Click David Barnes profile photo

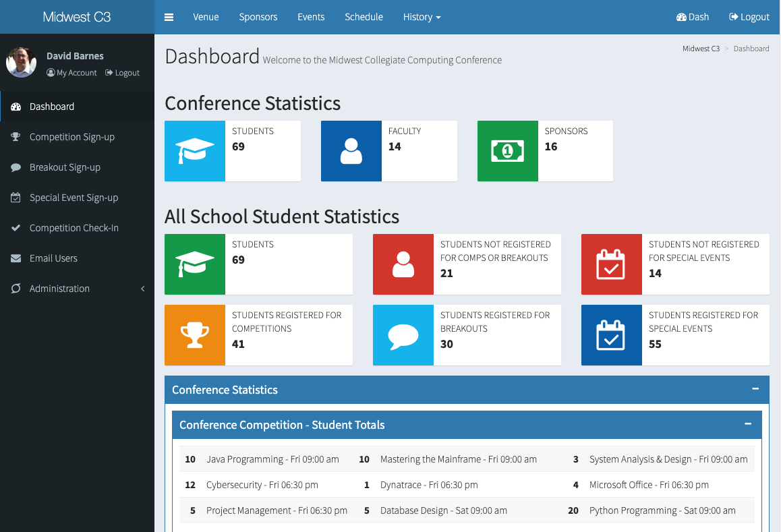22,63
